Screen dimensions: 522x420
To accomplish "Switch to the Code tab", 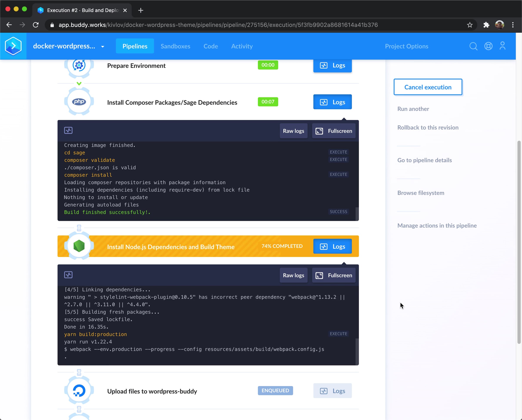I will (x=211, y=46).
